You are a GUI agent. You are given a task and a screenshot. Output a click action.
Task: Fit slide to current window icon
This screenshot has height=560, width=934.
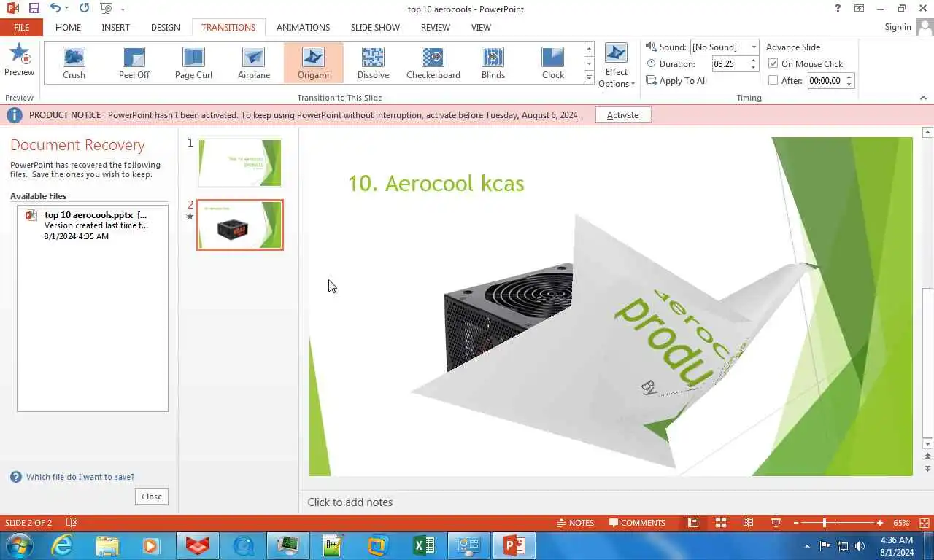(925, 523)
